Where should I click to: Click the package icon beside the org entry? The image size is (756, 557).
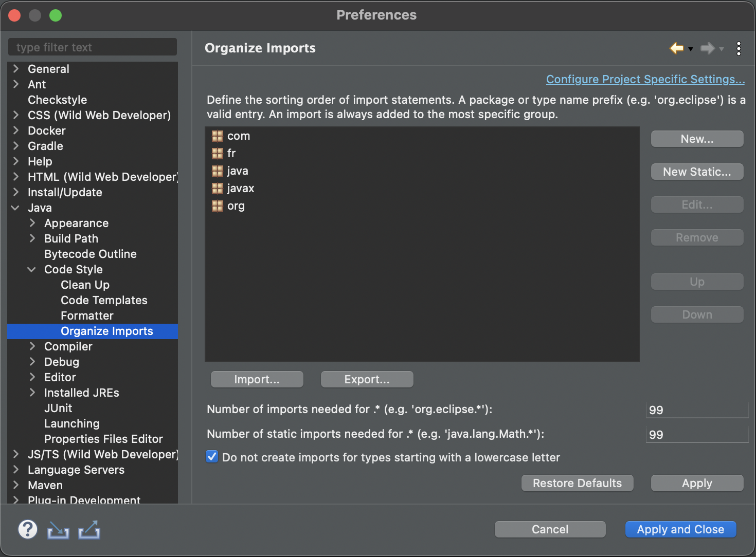tap(217, 206)
